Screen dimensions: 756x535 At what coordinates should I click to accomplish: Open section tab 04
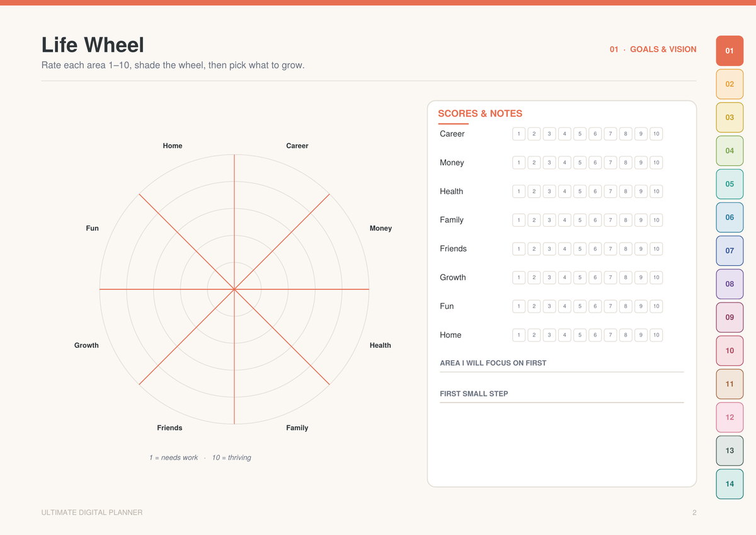click(730, 151)
